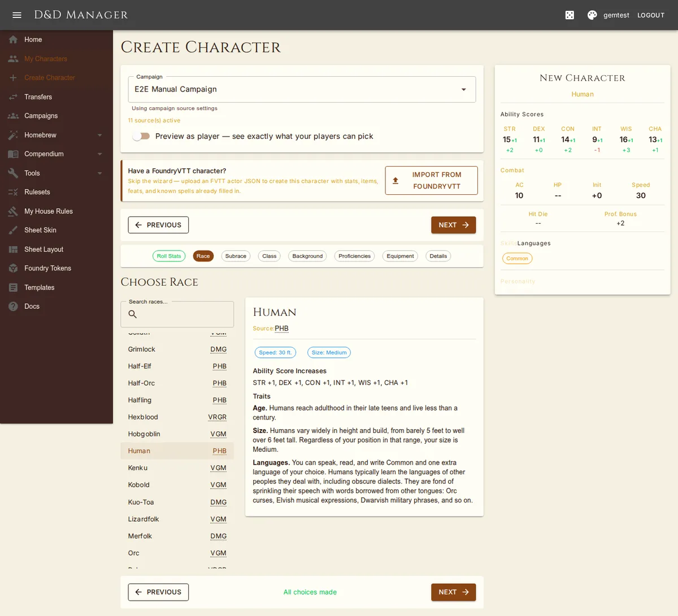Select Kobold in the race list
The image size is (678, 616).
click(177, 485)
